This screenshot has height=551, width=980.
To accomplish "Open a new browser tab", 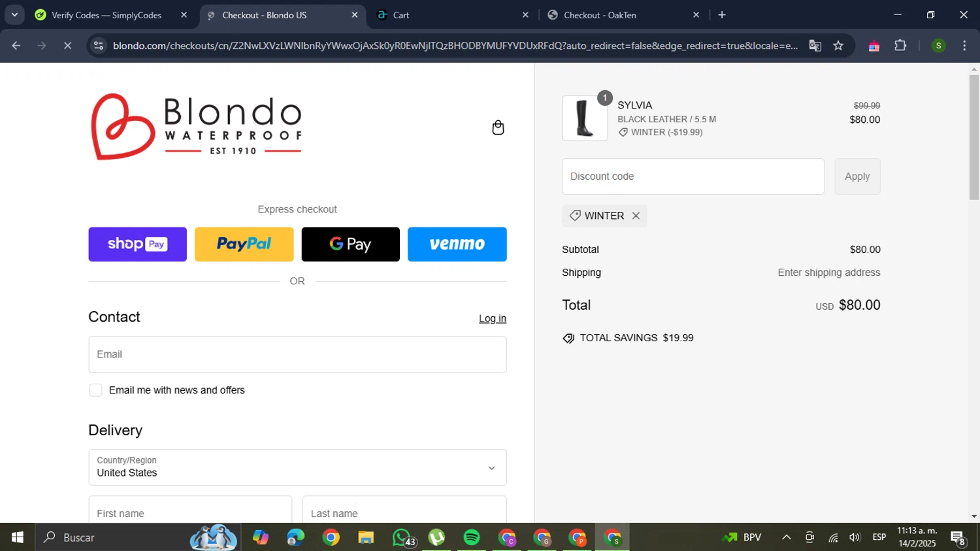I will tap(722, 15).
